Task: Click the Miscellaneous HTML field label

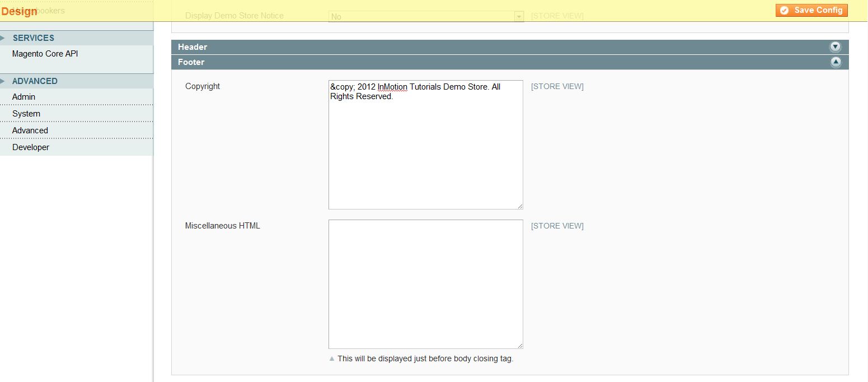Action: pyautogui.click(x=223, y=226)
